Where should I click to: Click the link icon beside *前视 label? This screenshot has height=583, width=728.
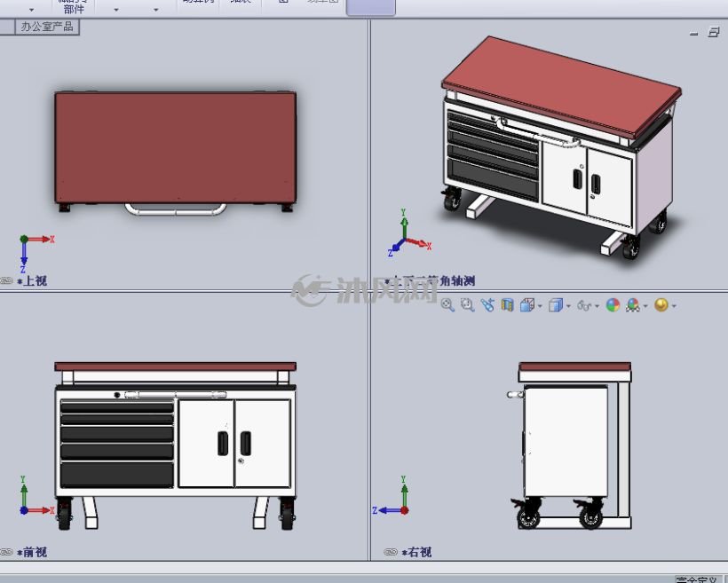(6, 552)
